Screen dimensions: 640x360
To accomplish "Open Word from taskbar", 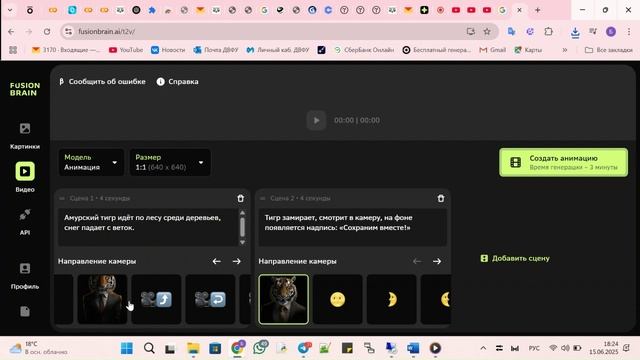I will click(413, 348).
